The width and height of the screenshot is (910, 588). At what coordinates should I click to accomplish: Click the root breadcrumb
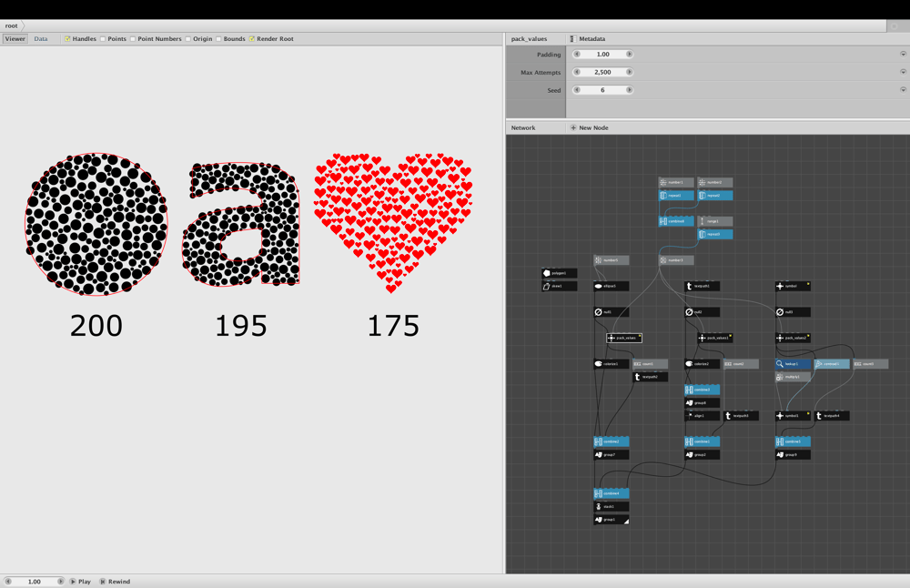[x=12, y=25]
